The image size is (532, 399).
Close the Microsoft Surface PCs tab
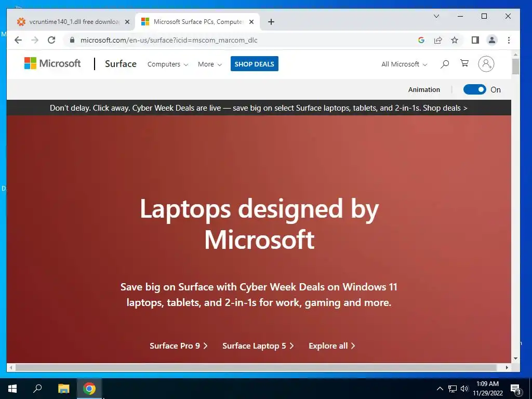(x=251, y=22)
